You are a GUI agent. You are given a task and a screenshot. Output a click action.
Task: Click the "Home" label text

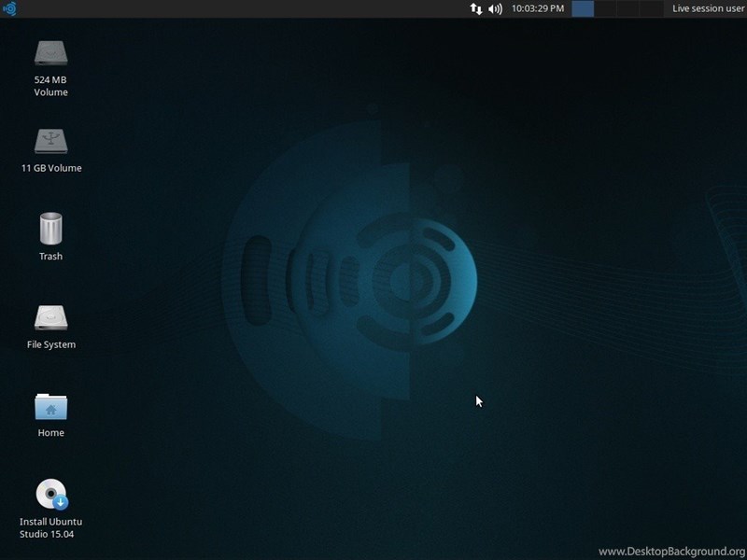click(x=51, y=433)
